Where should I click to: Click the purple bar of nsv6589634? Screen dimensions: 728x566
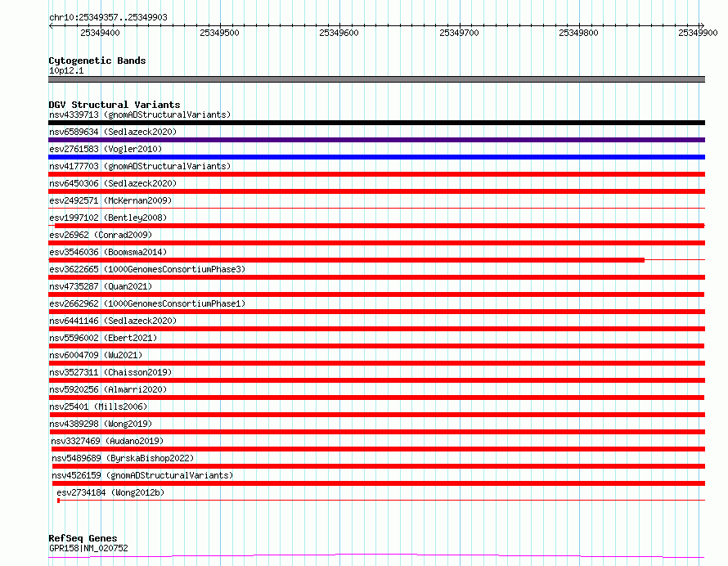click(376, 140)
